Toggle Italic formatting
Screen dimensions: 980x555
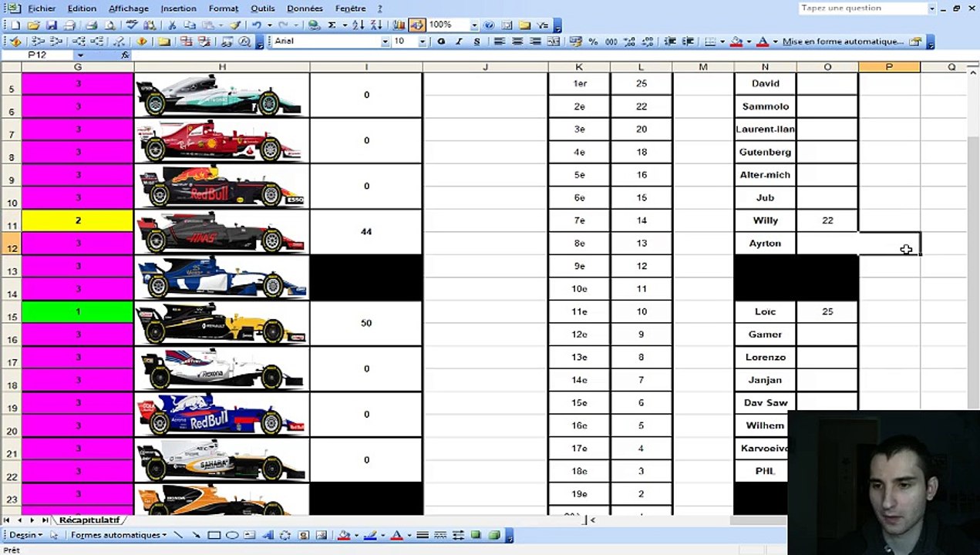[459, 41]
